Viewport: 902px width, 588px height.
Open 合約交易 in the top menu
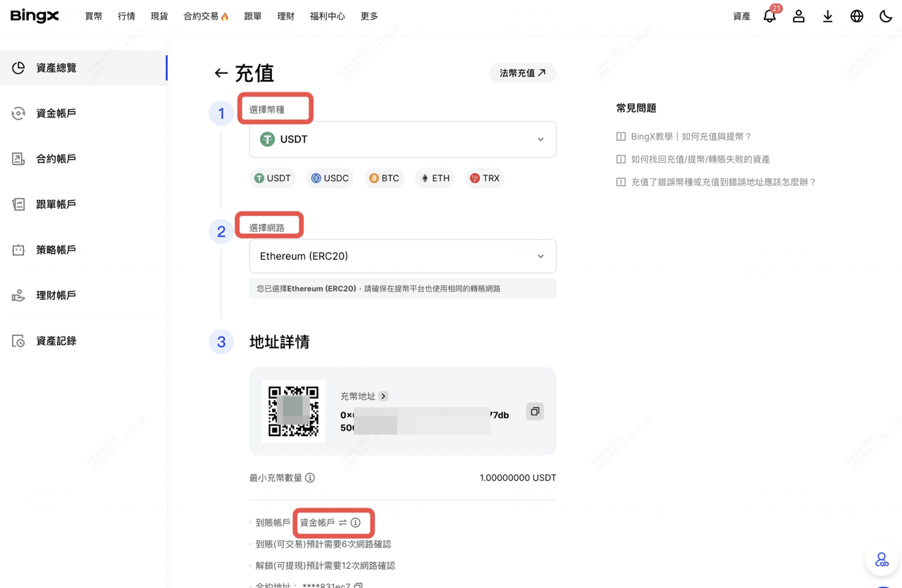tap(205, 16)
